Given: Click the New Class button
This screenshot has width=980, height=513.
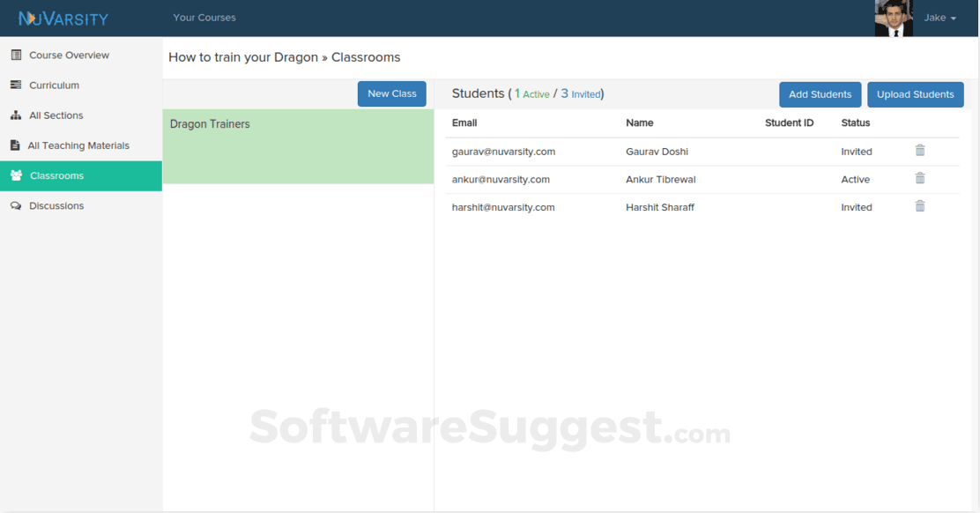Looking at the screenshot, I should pyautogui.click(x=392, y=93).
